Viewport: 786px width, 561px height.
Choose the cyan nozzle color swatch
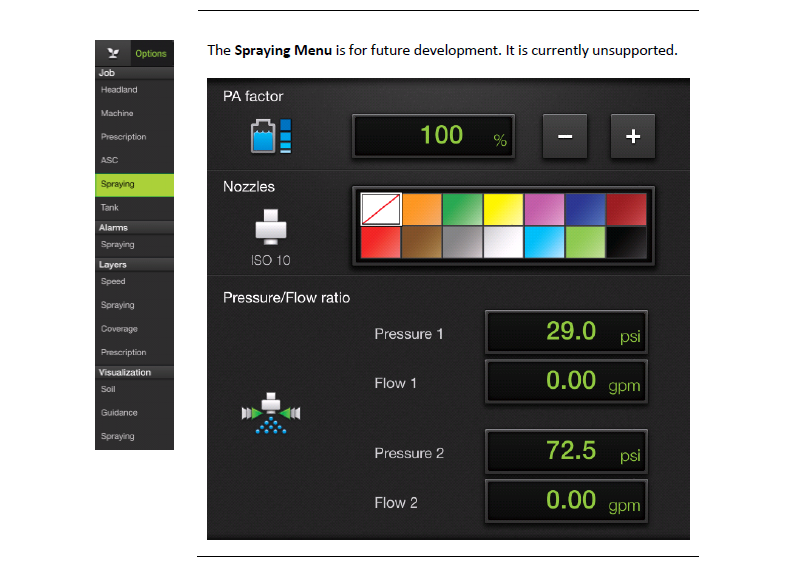(544, 242)
